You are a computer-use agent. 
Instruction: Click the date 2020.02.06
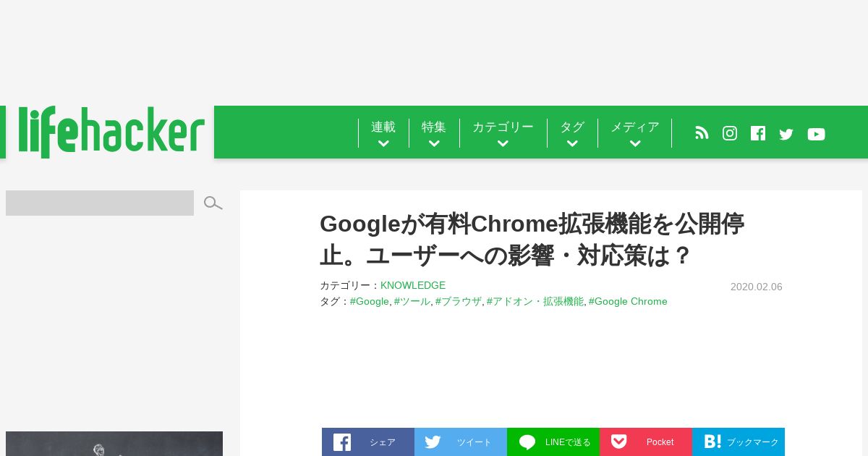[757, 287]
